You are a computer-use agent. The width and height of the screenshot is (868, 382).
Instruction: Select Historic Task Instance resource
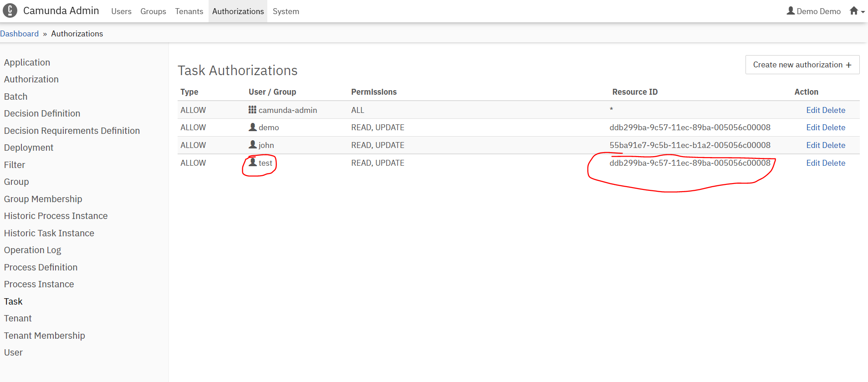click(49, 233)
